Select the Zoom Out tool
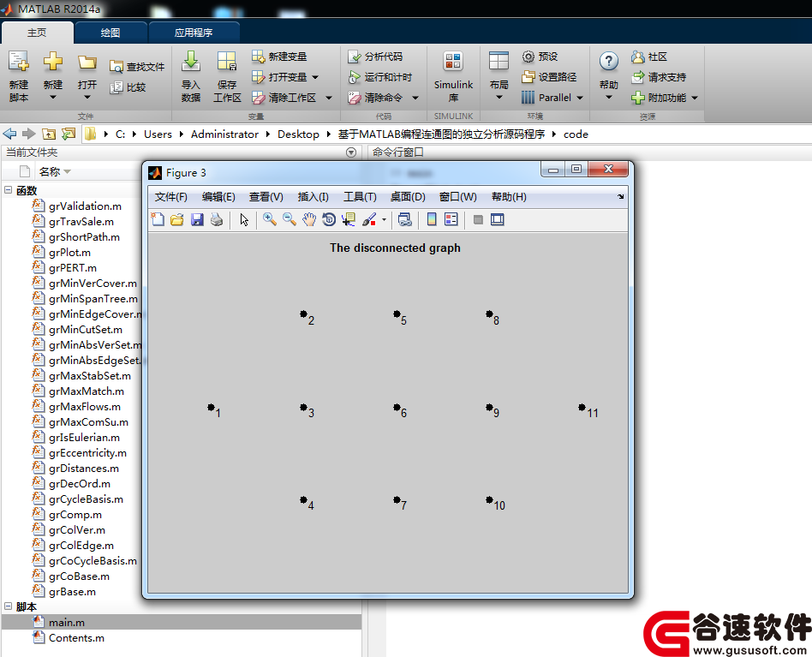Image resolution: width=812 pixels, height=657 pixels. [x=289, y=219]
